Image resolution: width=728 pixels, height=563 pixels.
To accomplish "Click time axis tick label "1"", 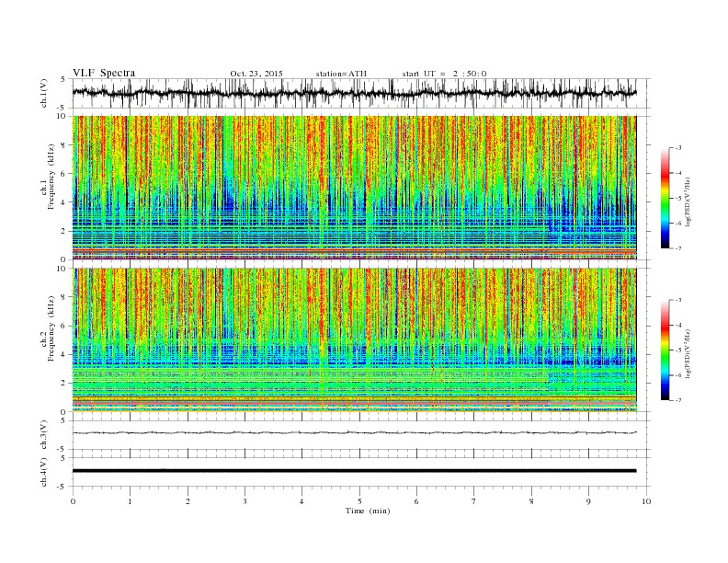I will click(130, 501).
